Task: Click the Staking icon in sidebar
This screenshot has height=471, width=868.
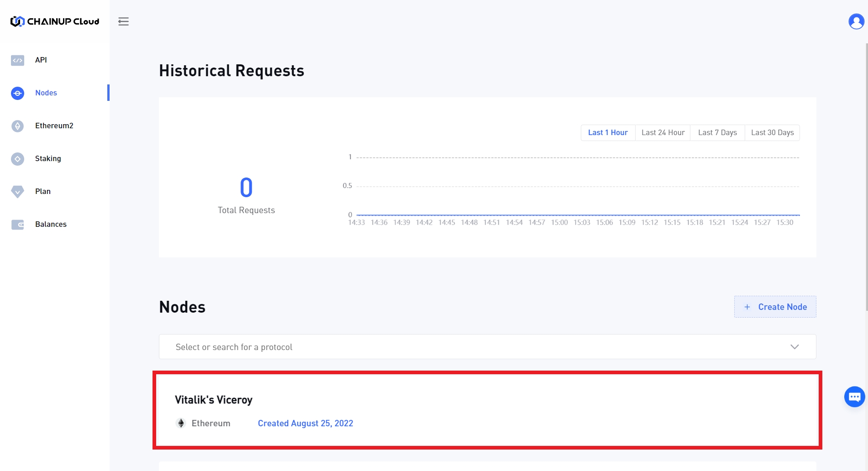Action: coord(17,159)
